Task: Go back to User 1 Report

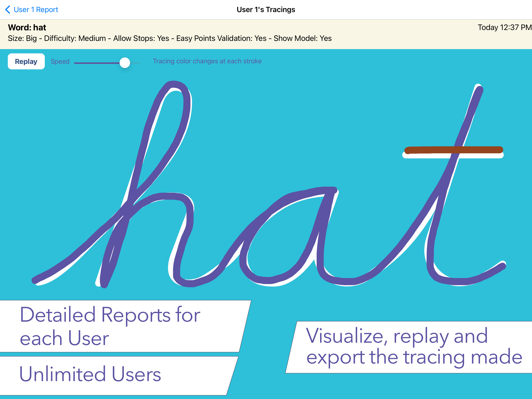Action: tap(36, 10)
